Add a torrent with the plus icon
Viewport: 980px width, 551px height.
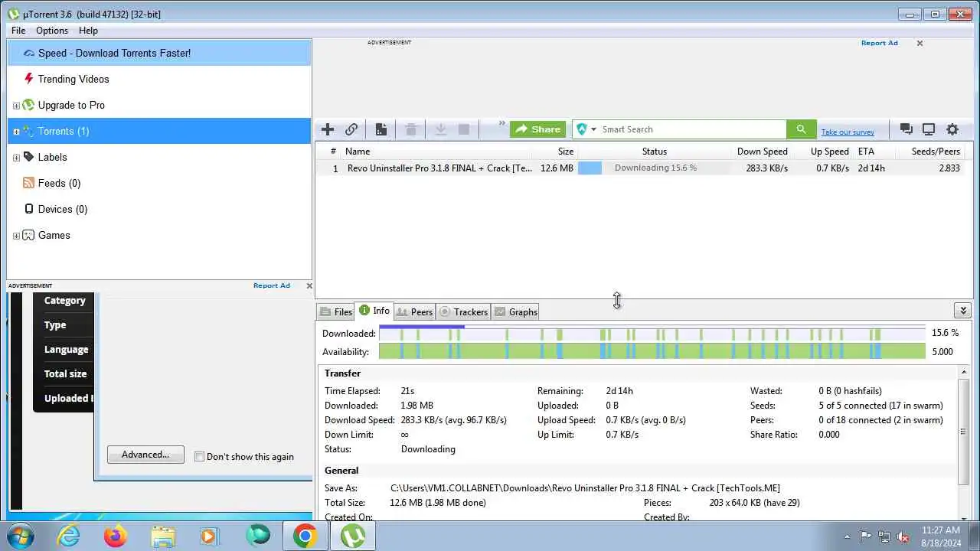coord(328,129)
